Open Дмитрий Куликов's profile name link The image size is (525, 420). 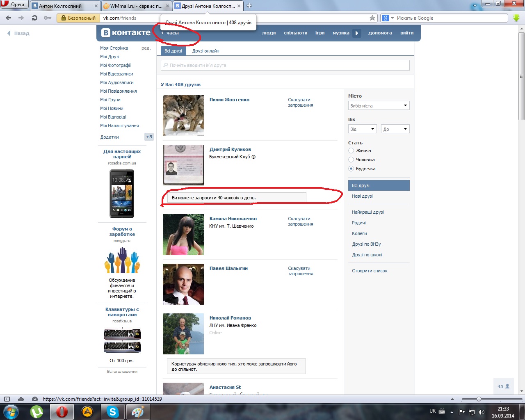click(x=230, y=149)
